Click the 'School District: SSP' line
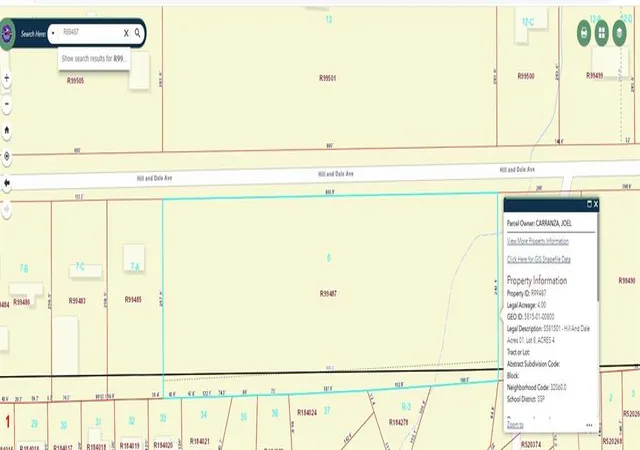640x450 pixels. click(x=526, y=399)
